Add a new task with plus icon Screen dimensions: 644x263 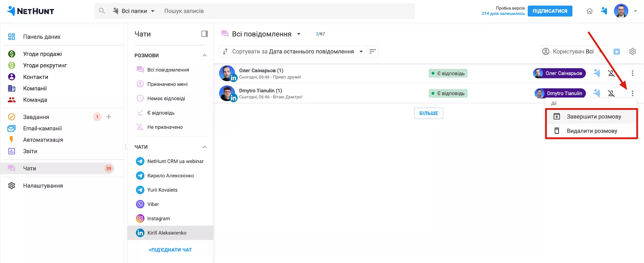pyautogui.click(x=109, y=117)
